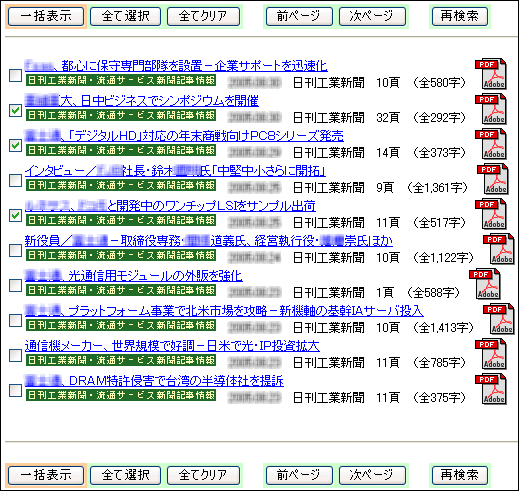The height and width of the screenshot is (491, 519).
Task: Uncheck the ワンチップLSI article checkbox
Action: coord(15,215)
